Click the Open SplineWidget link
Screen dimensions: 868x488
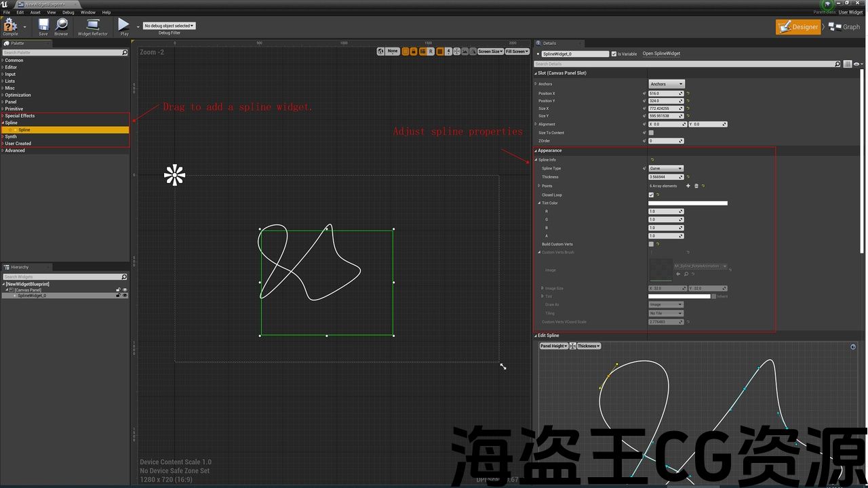(661, 54)
